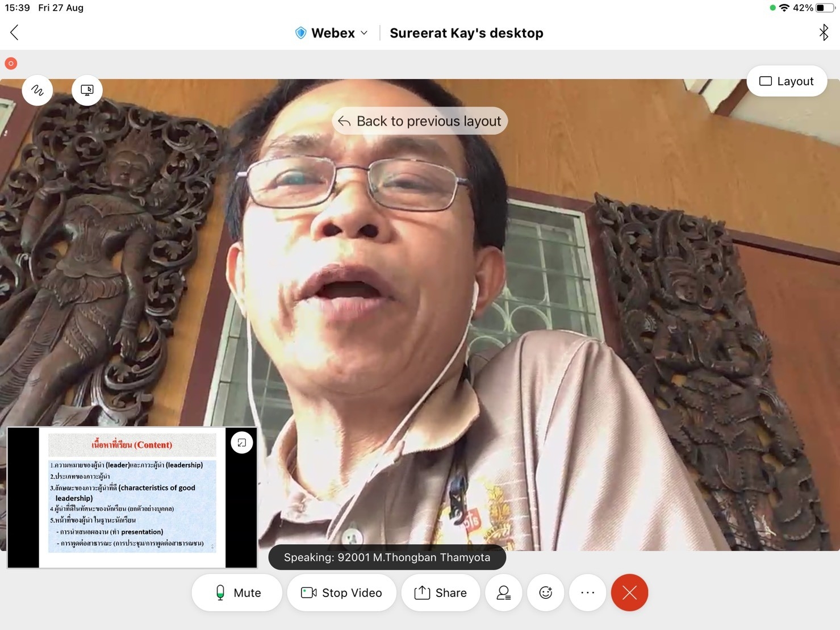Select the shared slide Content thumbnail
Screen dimensions: 840x630
pos(132,498)
